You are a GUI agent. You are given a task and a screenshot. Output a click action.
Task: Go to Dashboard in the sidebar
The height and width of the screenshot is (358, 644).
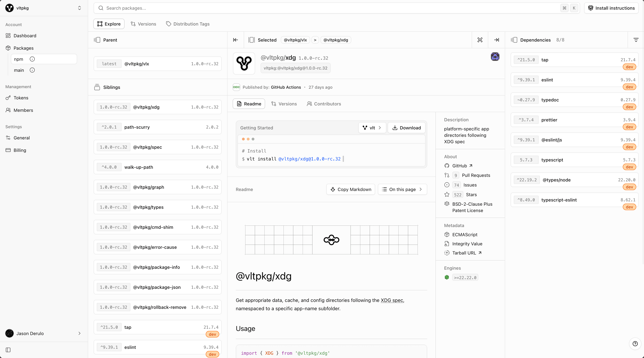24,36
